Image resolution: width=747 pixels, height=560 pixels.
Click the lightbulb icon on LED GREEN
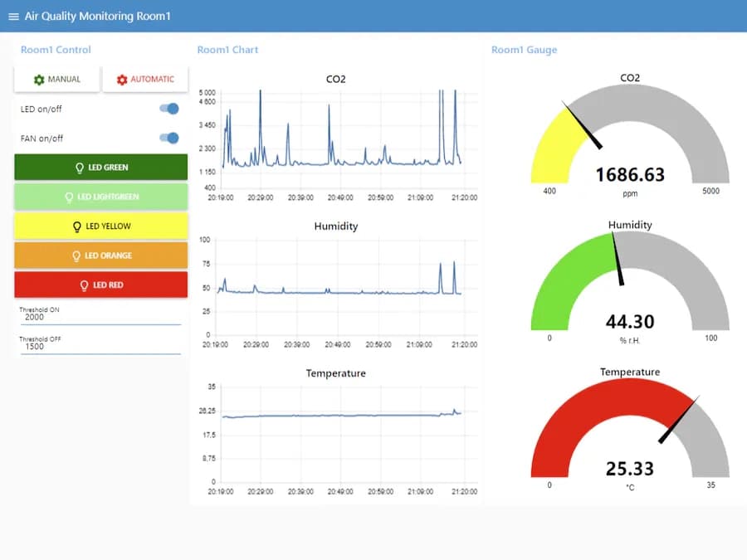coord(81,168)
